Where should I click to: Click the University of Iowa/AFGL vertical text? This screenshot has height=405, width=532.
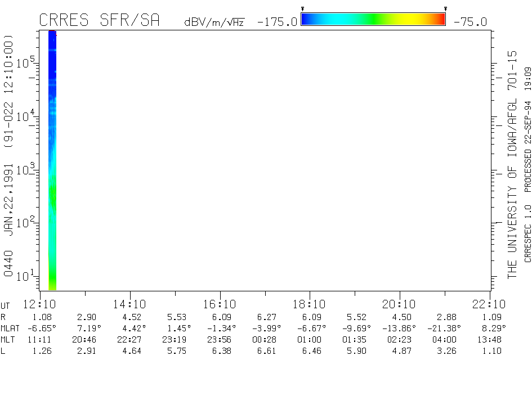point(512,164)
